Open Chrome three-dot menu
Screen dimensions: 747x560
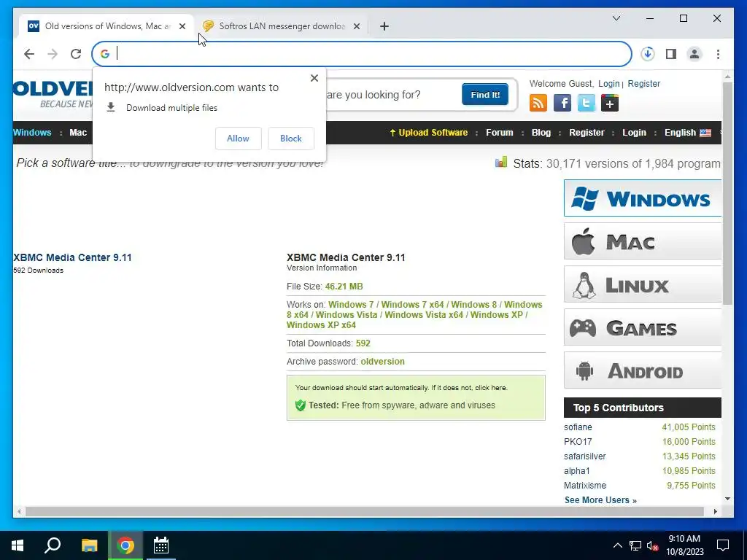tap(718, 54)
